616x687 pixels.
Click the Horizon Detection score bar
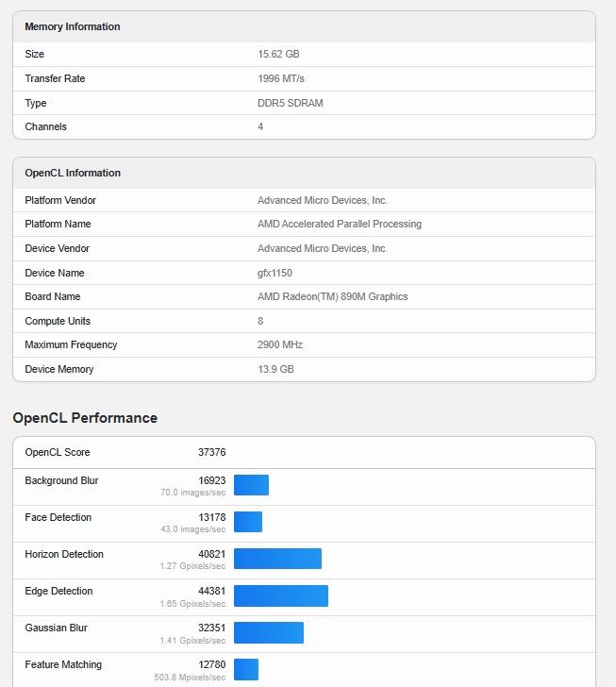click(x=277, y=559)
